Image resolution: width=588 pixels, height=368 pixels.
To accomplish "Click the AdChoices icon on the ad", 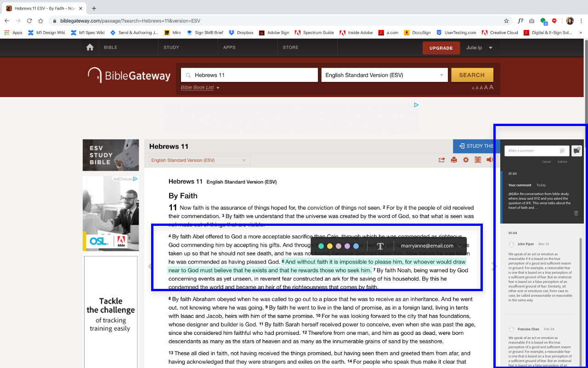I will pyautogui.click(x=136, y=179).
